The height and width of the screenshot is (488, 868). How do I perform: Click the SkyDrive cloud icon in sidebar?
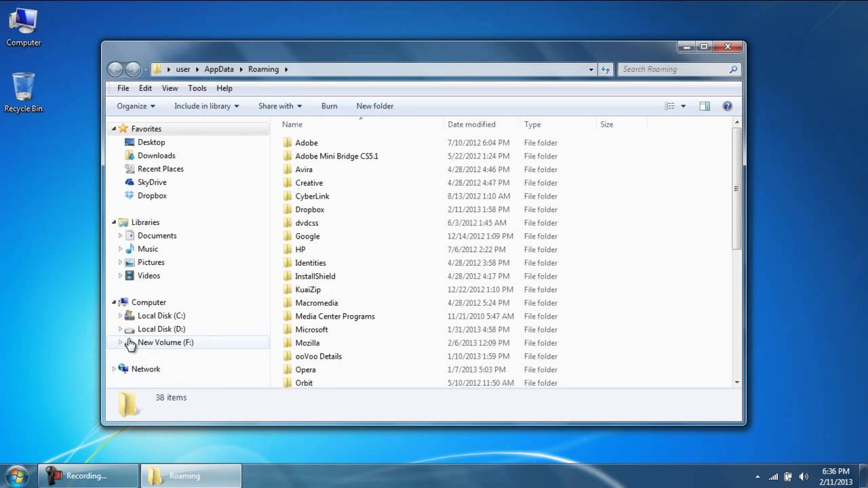pos(130,182)
